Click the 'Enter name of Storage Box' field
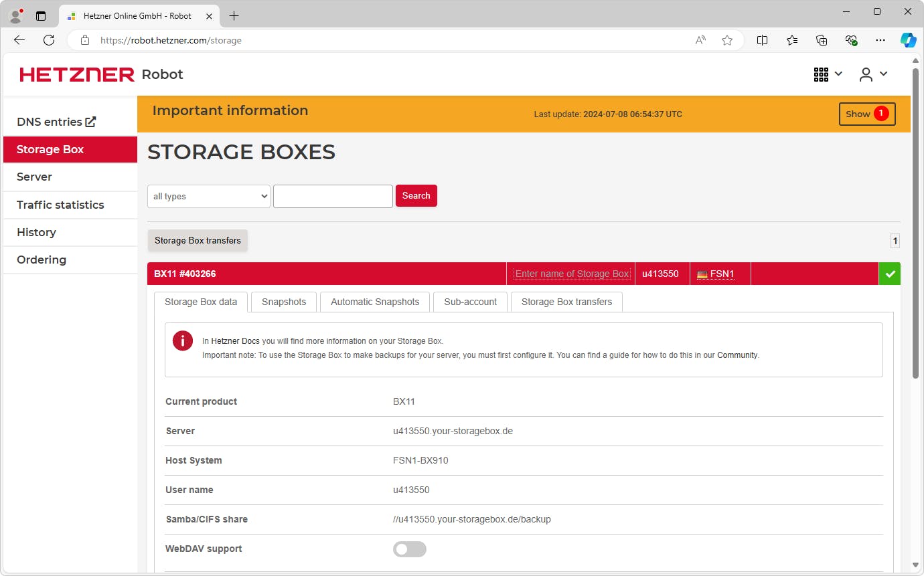Viewport: 924px width, 576px height. coord(572,274)
